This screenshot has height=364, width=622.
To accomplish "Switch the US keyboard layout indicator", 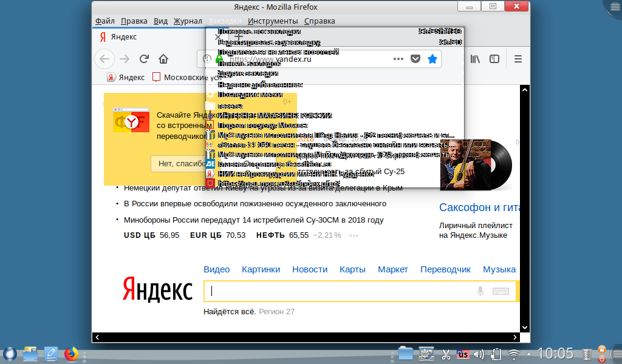I will click(463, 354).
